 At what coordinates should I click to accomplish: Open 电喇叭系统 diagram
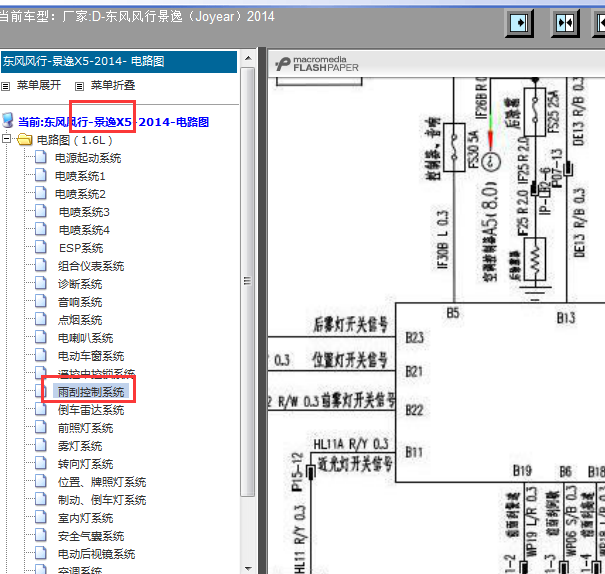[x=85, y=338]
